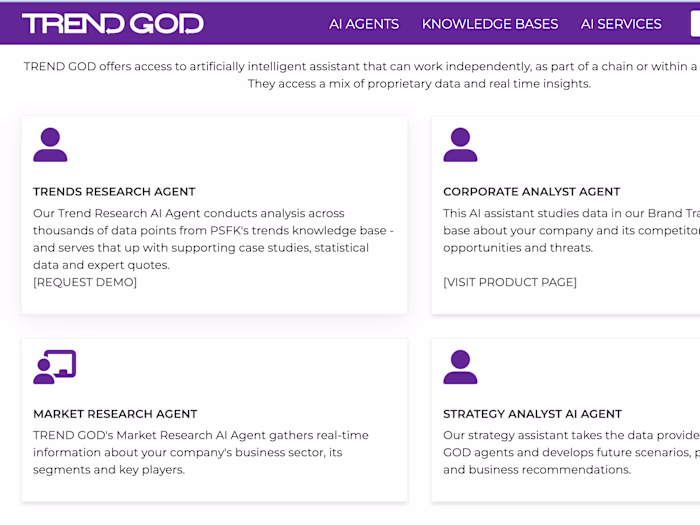
Task: Open the Strategy Analyst AI Agent heading
Action: click(x=532, y=414)
